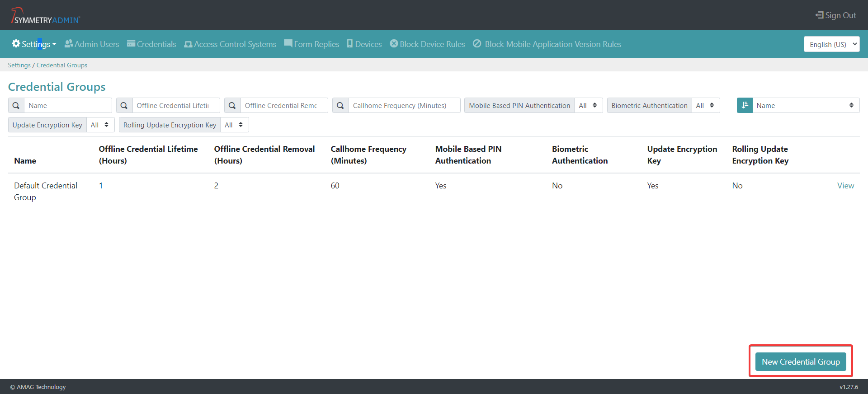The height and width of the screenshot is (394, 868).
Task: Open Block Device Rules menu item
Action: coord(427,44)
